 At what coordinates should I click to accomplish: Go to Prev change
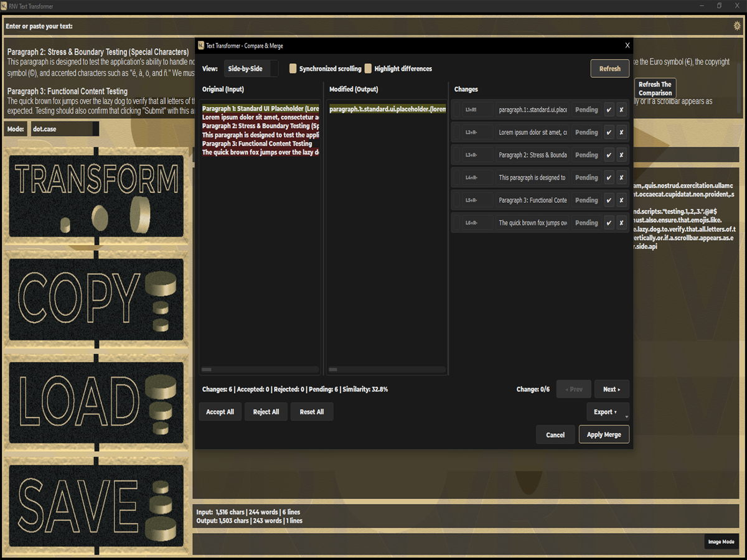(x=574, y=390)
